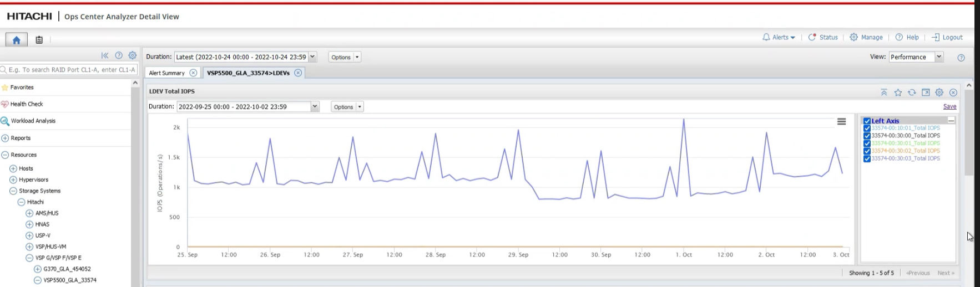
Task: Refresh the LDEV Total IOPS chart
Action: 912,93
